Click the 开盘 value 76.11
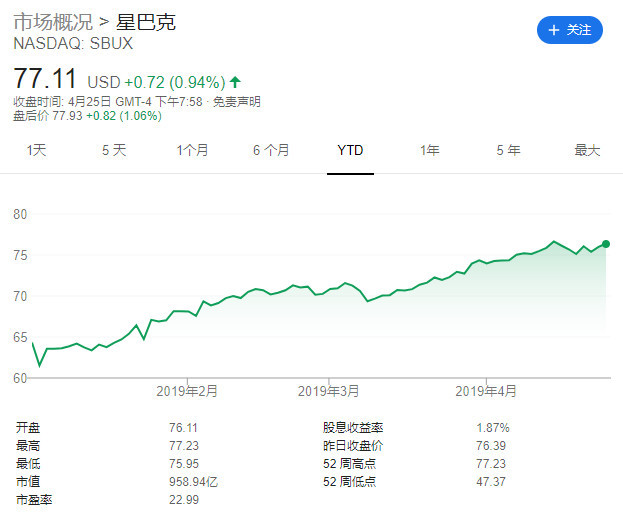Screen dimensions: 623x525 [x=183, y=428]
